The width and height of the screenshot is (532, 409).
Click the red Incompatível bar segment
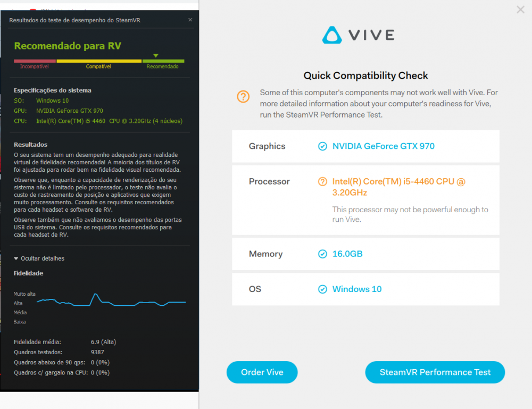click(35, 61)
